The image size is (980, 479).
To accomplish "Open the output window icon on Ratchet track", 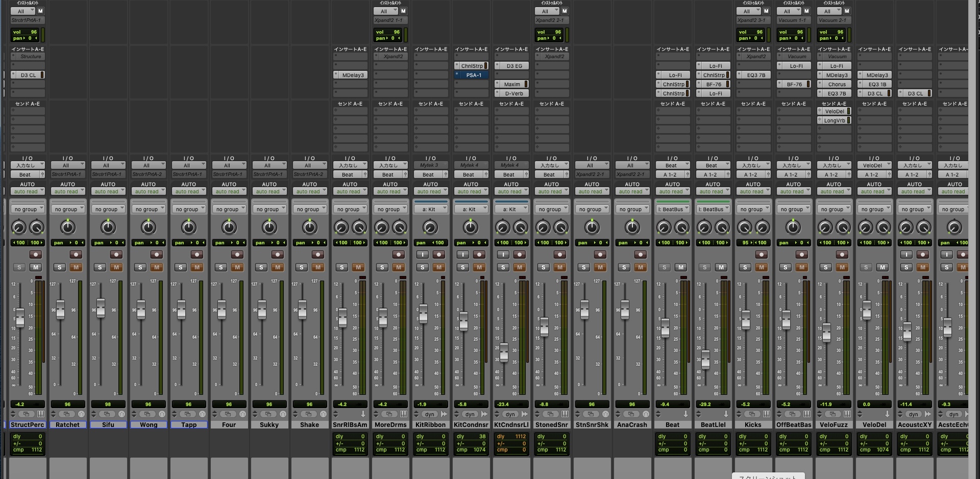I will [67, 414].
